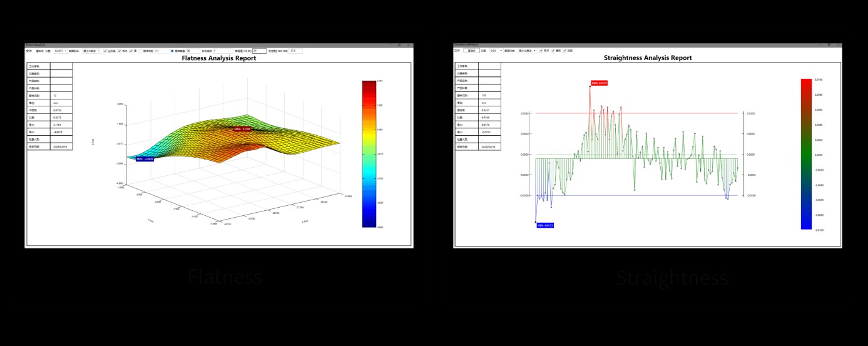Click the -4.6978 minimum cell in Flatness table
The image size is (868, 346).
(61, 132)
